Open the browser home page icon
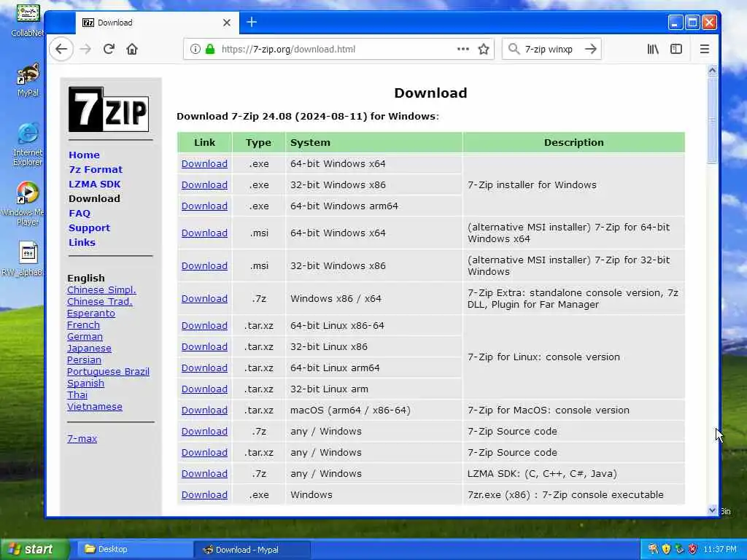 tap(132, 49)
